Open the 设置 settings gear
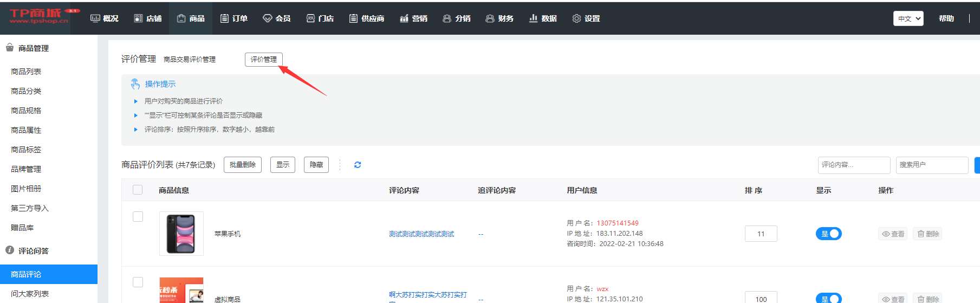 [576, 18]
